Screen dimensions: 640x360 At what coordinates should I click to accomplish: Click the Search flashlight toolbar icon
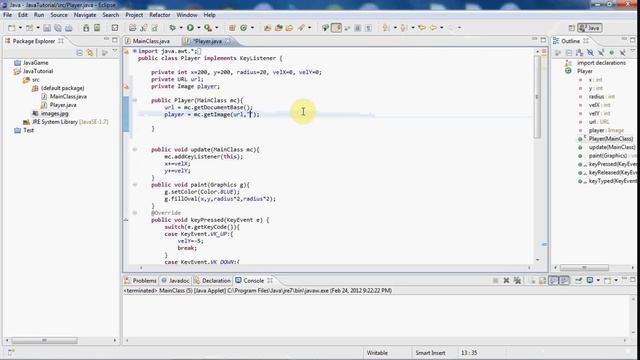tap(301, 28)
